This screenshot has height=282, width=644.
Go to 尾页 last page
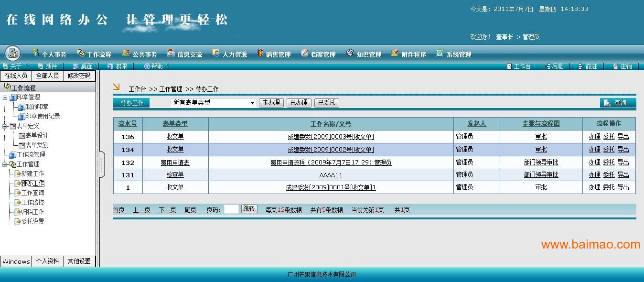(191, 210)
